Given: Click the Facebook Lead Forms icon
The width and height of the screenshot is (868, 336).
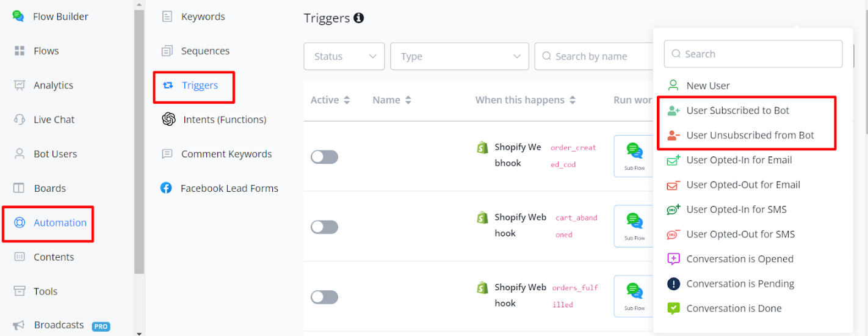Looking at the screenshot, I should point(166,188).
